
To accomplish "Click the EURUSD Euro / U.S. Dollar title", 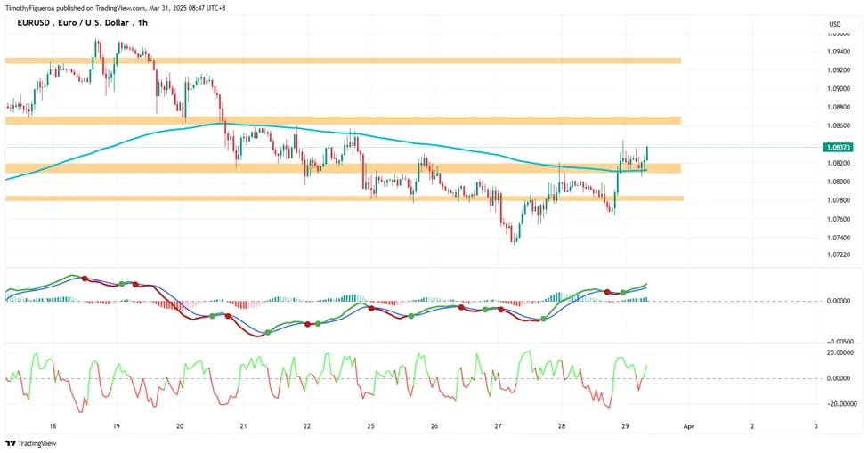I will (x=74, y=22).
